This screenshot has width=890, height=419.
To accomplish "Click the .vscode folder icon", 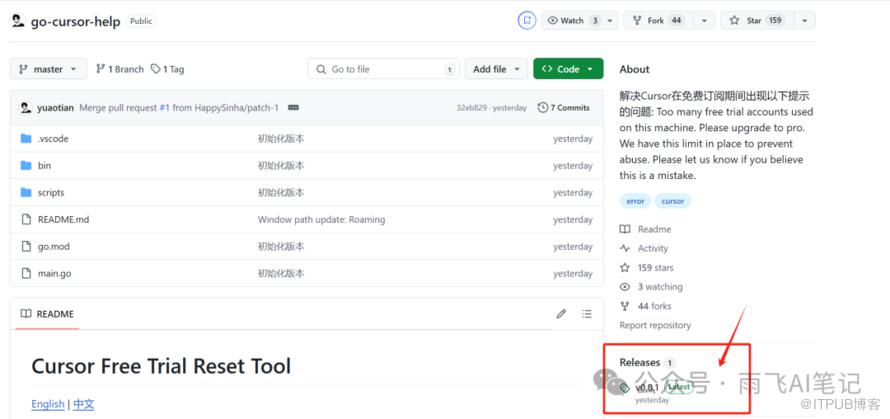I will click(26, 139).
